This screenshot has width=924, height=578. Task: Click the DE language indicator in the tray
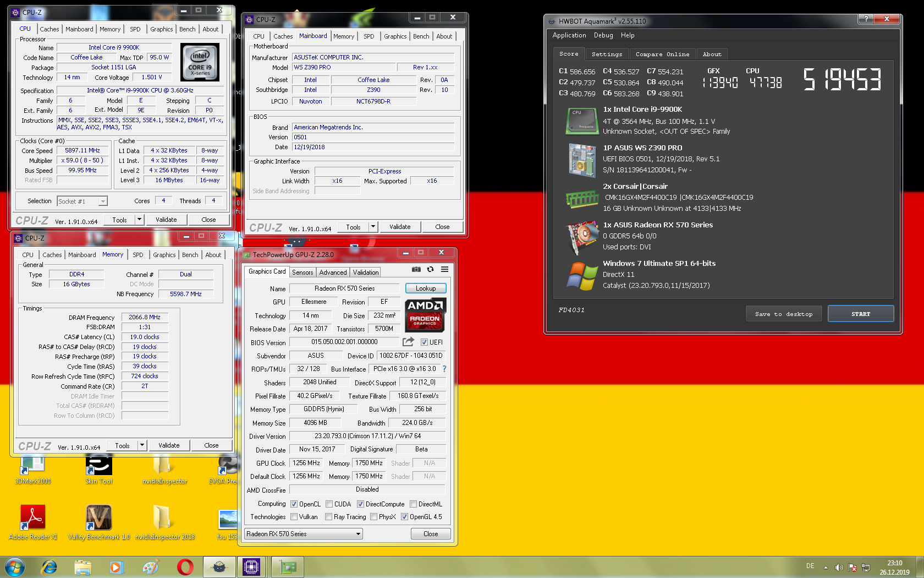pos(810,566)
